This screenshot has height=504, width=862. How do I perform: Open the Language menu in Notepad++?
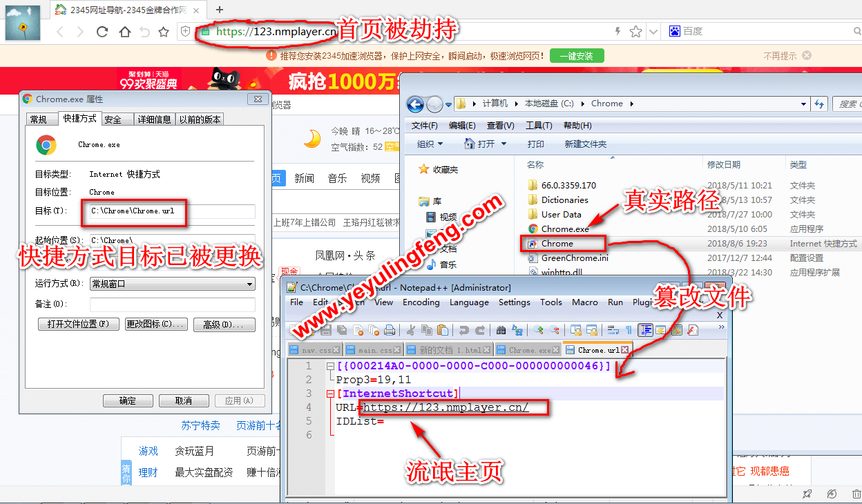tap(469, 302)
